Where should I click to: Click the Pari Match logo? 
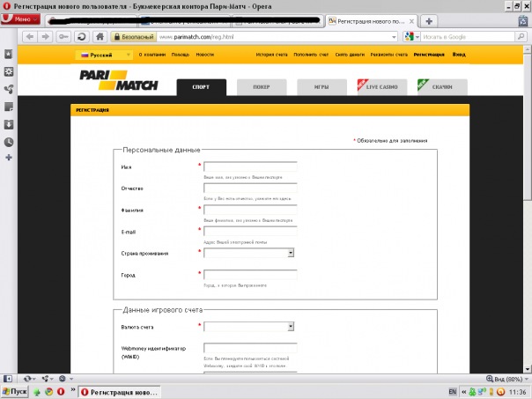coord(119,80)
